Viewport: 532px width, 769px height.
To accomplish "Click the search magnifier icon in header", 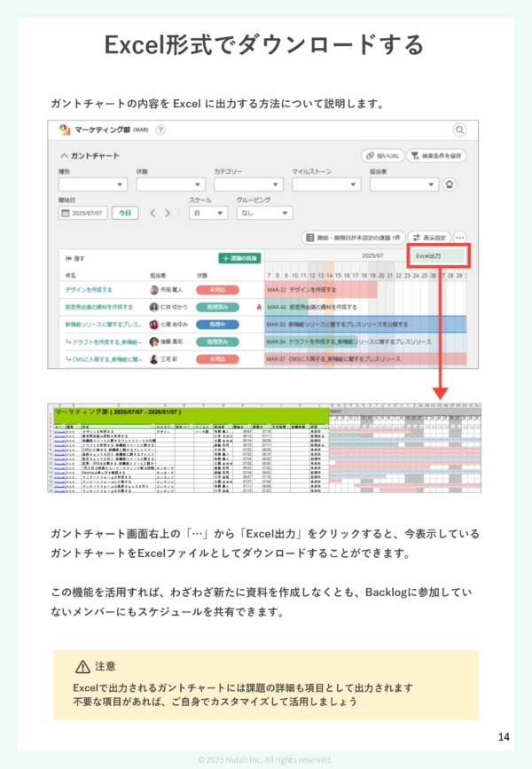I will [x=459, y=129].
